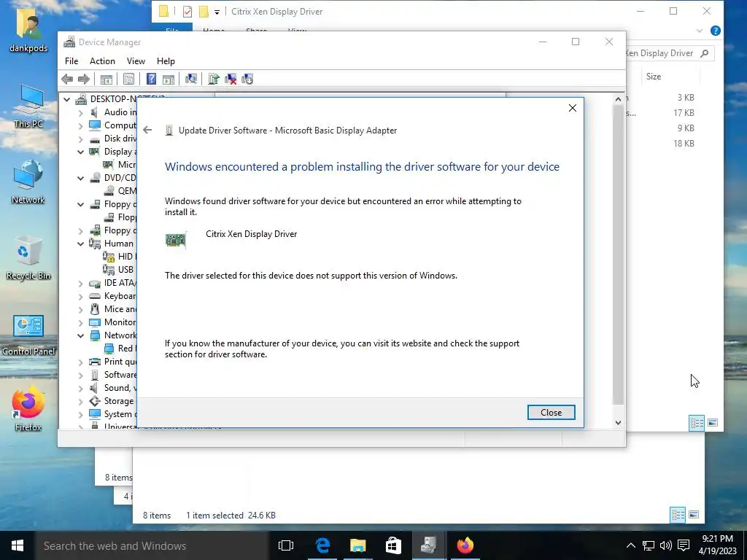This screenshot has width=747, height=560.
Task: Open Microsoft Edge from the taskbar
Action: [x=322, y=545]
